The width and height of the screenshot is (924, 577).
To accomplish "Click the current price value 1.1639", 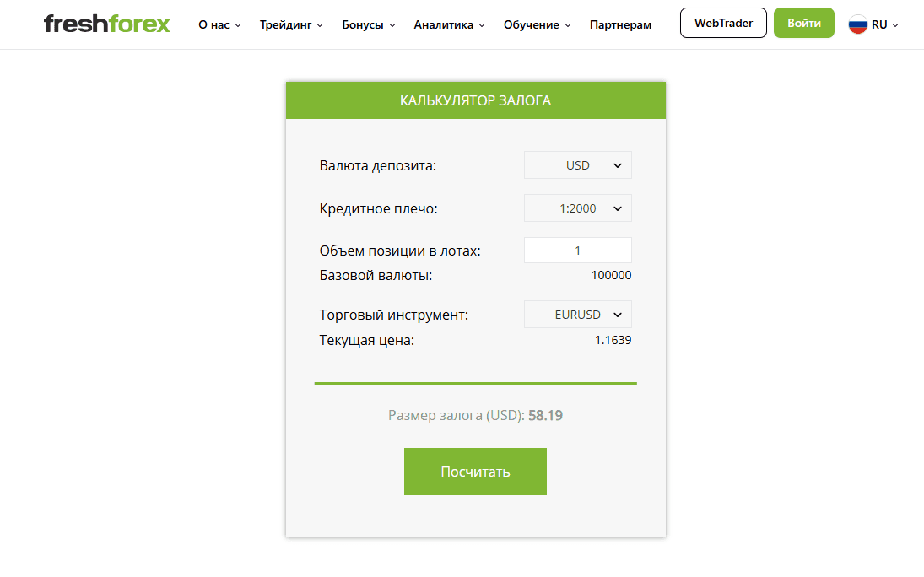I will click(613, 340).
